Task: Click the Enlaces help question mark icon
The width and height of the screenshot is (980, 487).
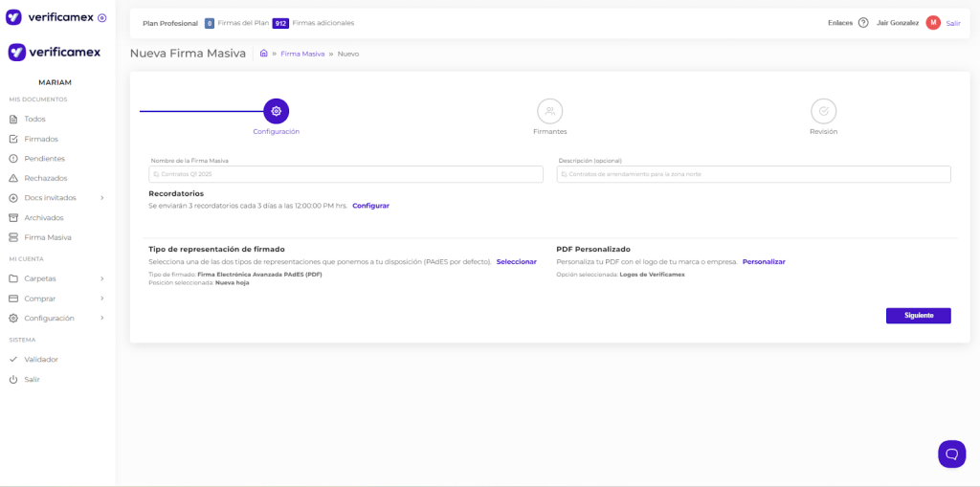Action: pos(863,23)
